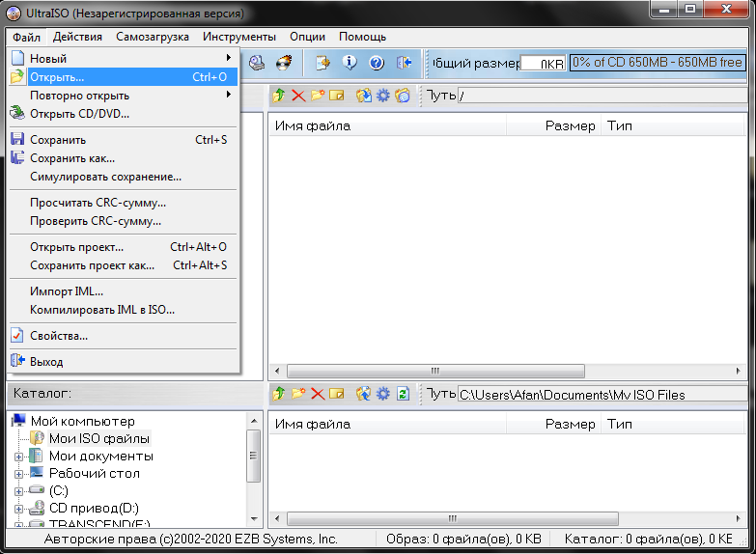Image resolution: width=756 pixels, height=554 pixels.
Task: Expand the Рабочий стол tree node
Action: tap(18, 474)
